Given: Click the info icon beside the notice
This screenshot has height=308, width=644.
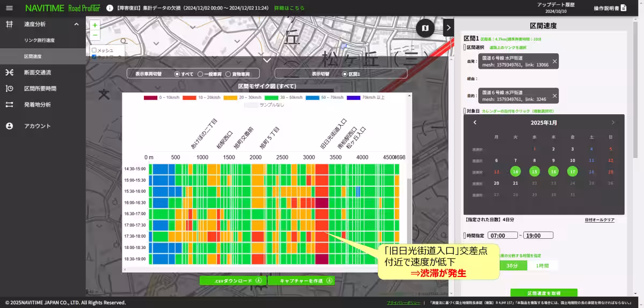Looking at the screenshot, I should pyautogui.click(x=109, y=8).
